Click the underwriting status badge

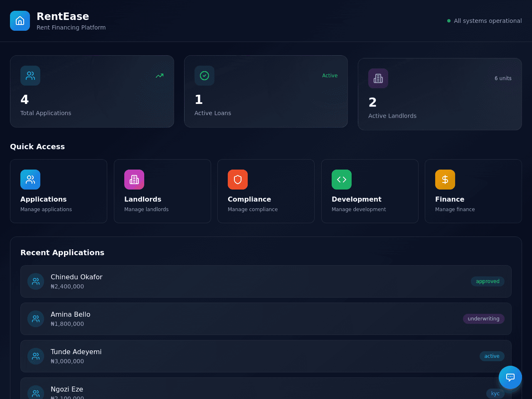pos(483,319)
